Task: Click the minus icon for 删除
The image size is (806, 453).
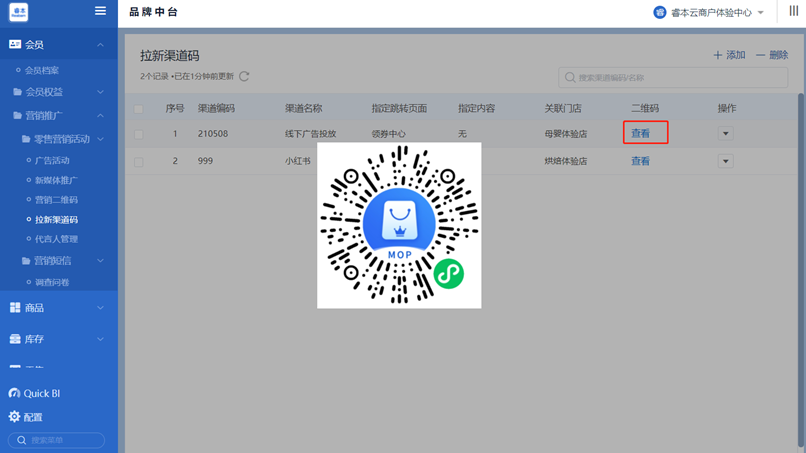Action: [760, 55]
